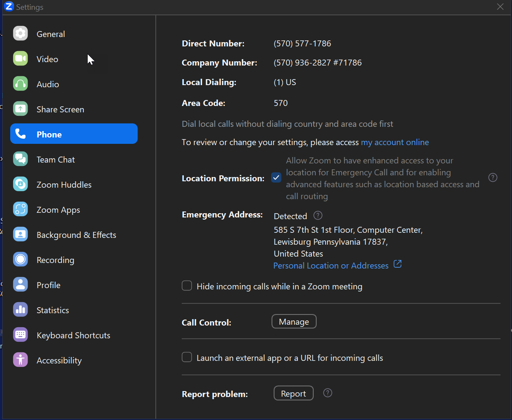This screenshot has height=420, width=512.
Task: Click the Zoom Huddles icon
Action: (20, 184)
